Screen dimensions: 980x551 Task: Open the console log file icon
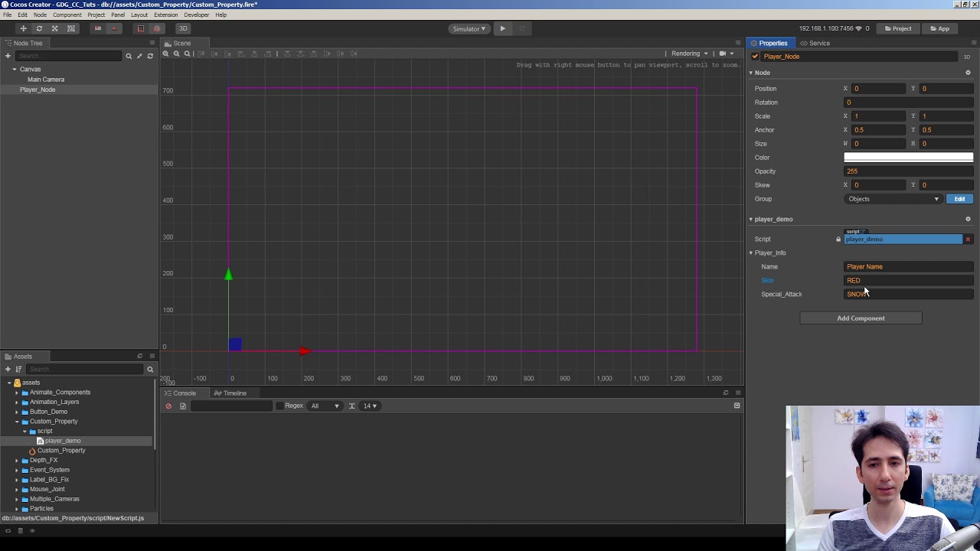click(x=183, y=406)
